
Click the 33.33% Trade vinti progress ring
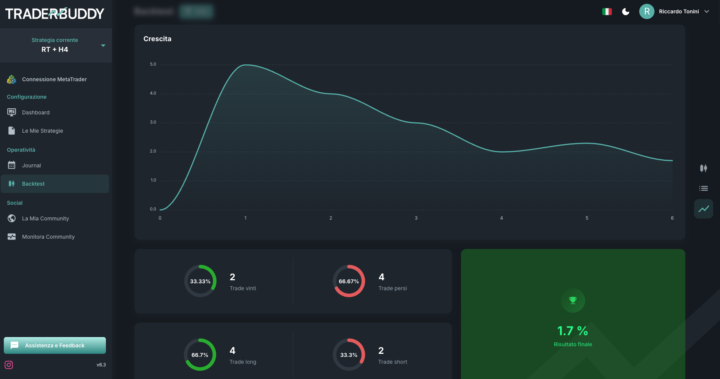(200, 281)
